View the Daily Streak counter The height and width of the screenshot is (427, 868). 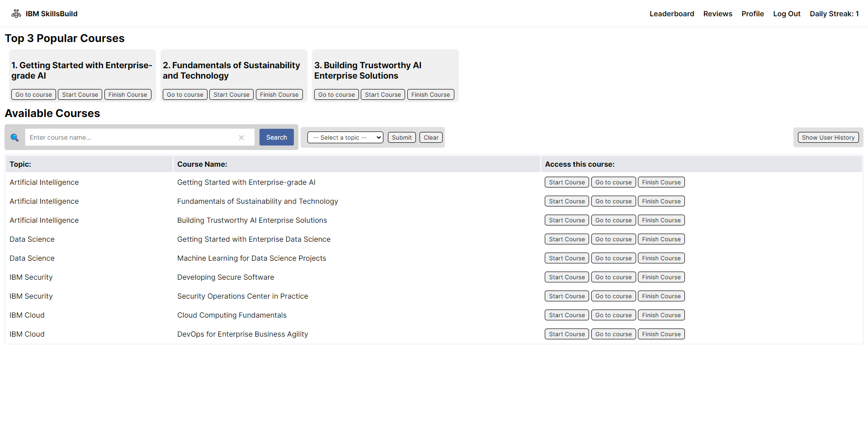[834, 14]
